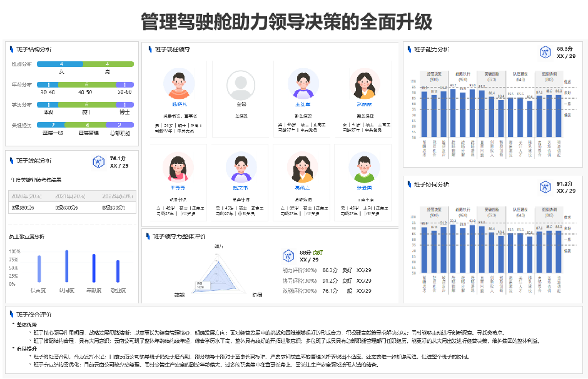Viewport: 588px width, 379px height.
Task: Click the hexagon badge beside 88.3分 score
Action: [545, 53]
